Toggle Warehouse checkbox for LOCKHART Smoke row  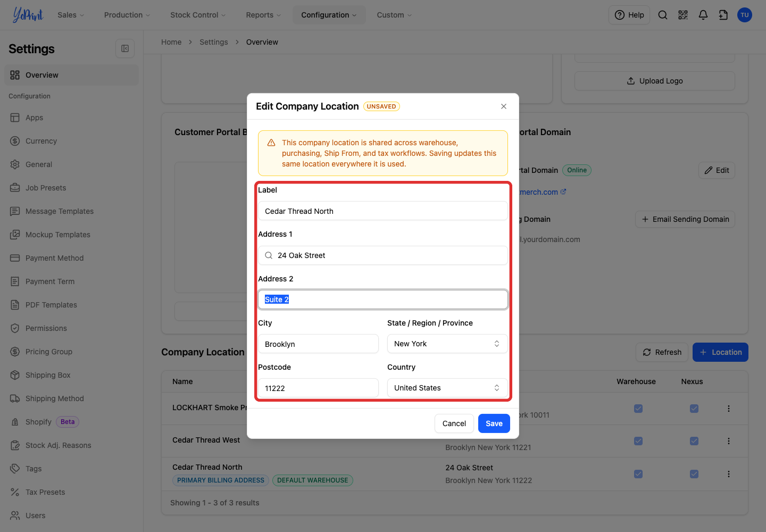tap(638, 409)
